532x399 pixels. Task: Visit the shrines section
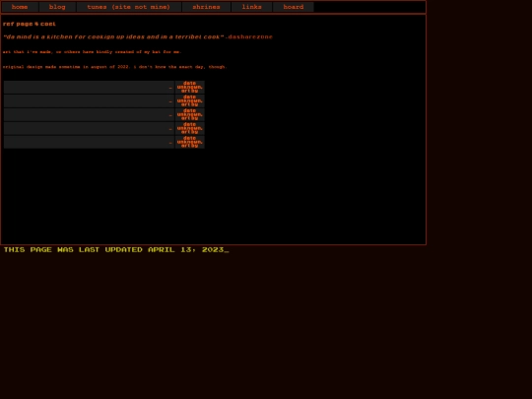point(206,7)
